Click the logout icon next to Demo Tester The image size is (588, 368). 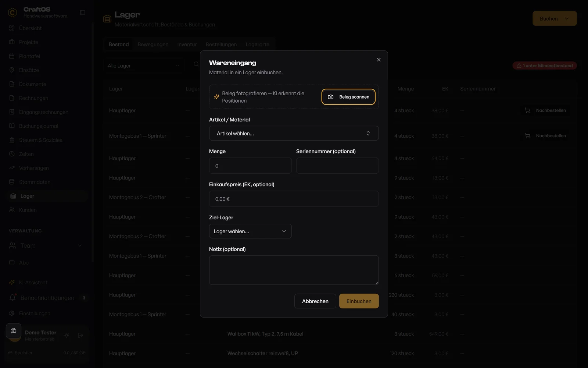tap(80, 335)
